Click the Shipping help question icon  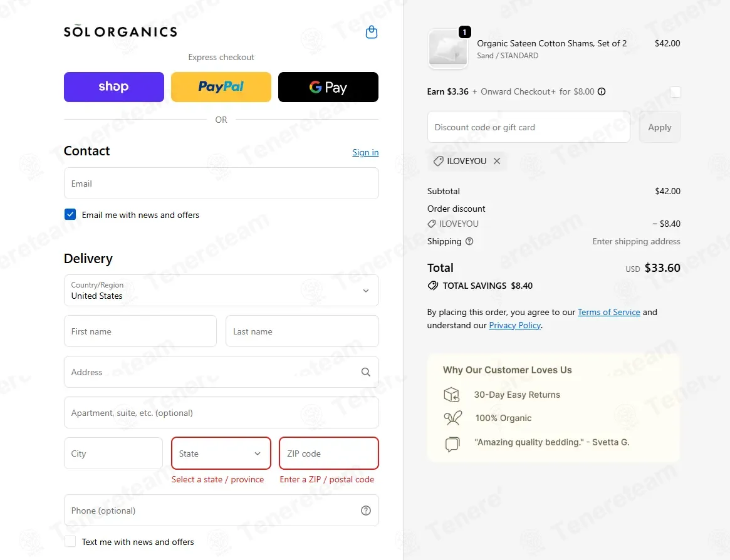click(469, 241)
